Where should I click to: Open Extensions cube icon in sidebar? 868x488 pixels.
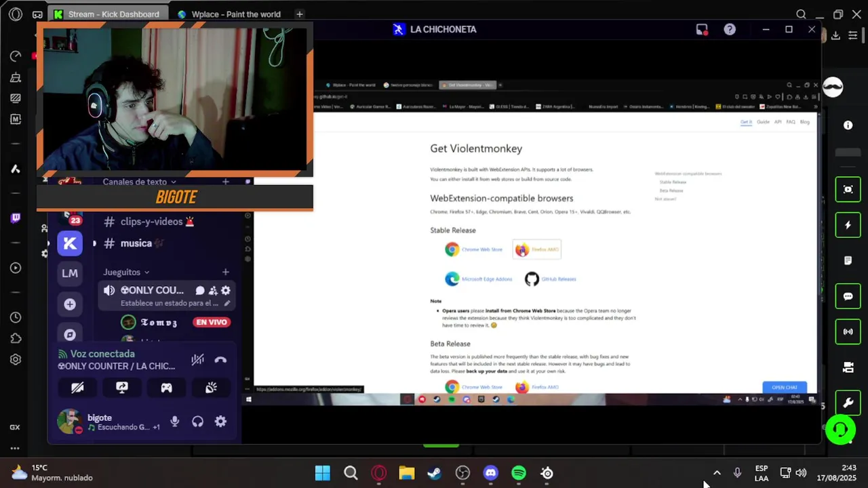point(16,338)
